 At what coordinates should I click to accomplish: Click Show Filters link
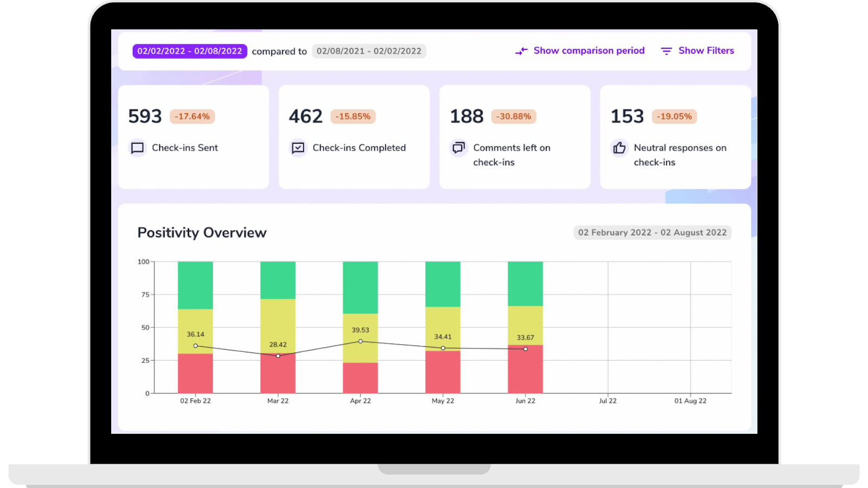(x=706, y=50)
